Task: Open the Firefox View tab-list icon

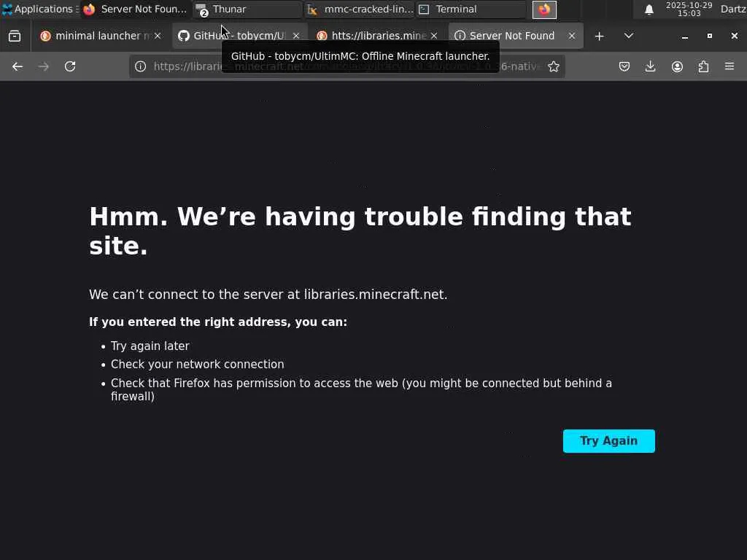Action: (x=15, y=36)
